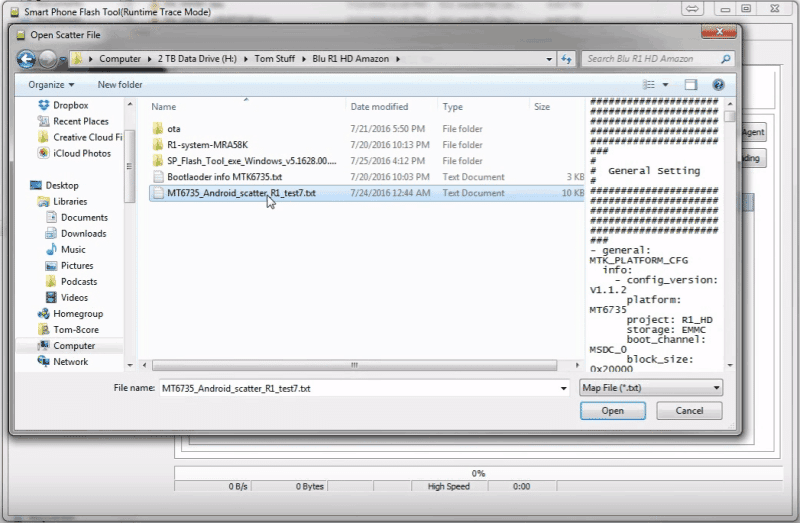Click the Network icon in sidebar

(44, 362)
